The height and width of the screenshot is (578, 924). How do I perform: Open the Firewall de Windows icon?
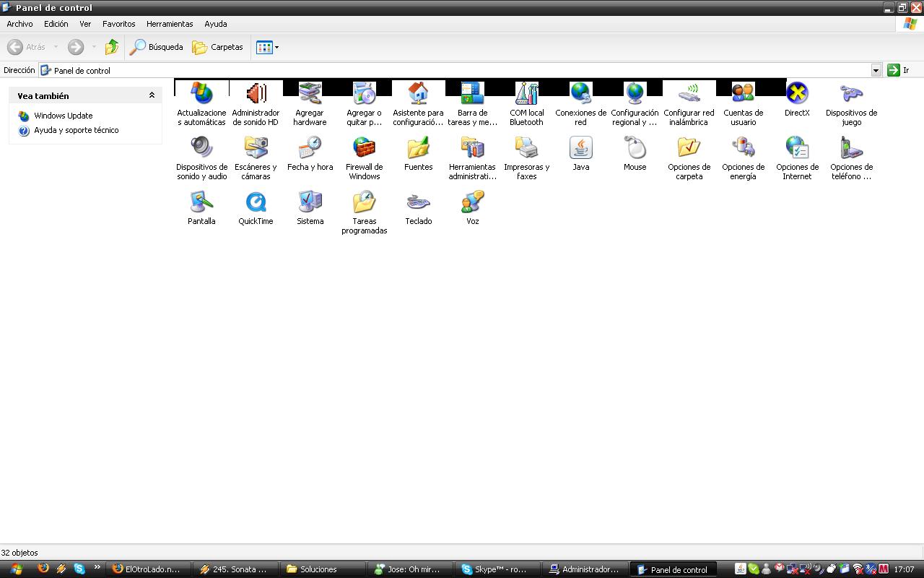point(364,148)
